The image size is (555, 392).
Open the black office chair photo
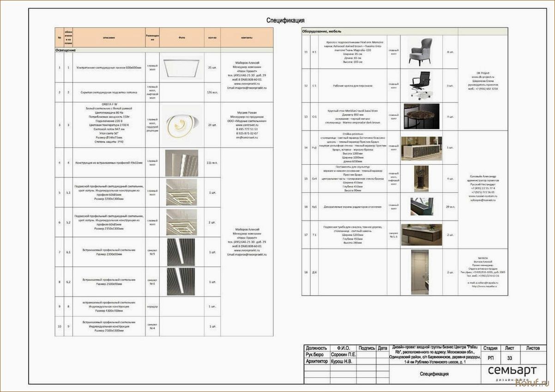click(x=420, y=85)
